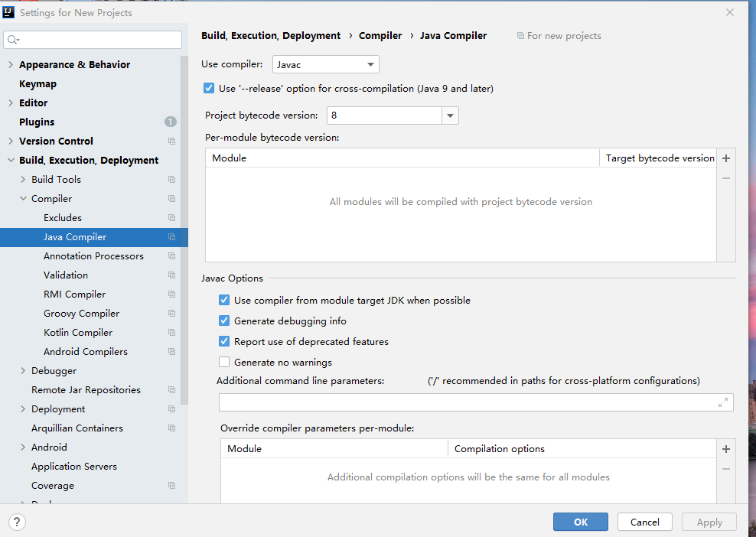Screen dimensions: 756x537
Task: Click Compilation options column header
Action: click(x=582, y=449)
